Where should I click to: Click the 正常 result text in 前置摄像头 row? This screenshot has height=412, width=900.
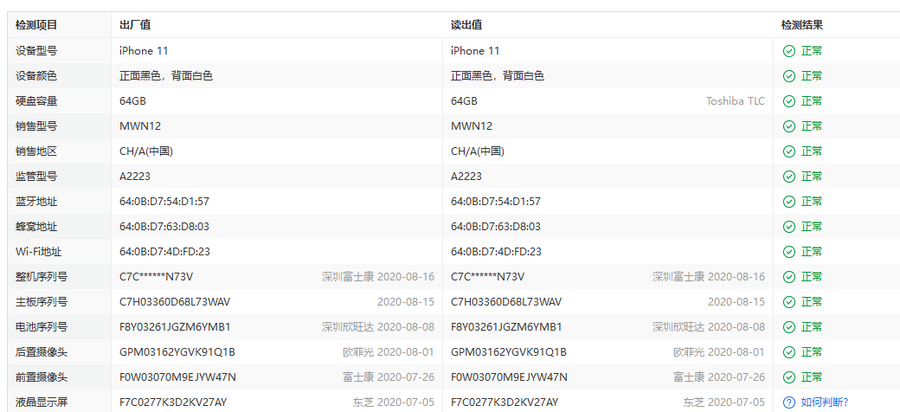point(812,377)
